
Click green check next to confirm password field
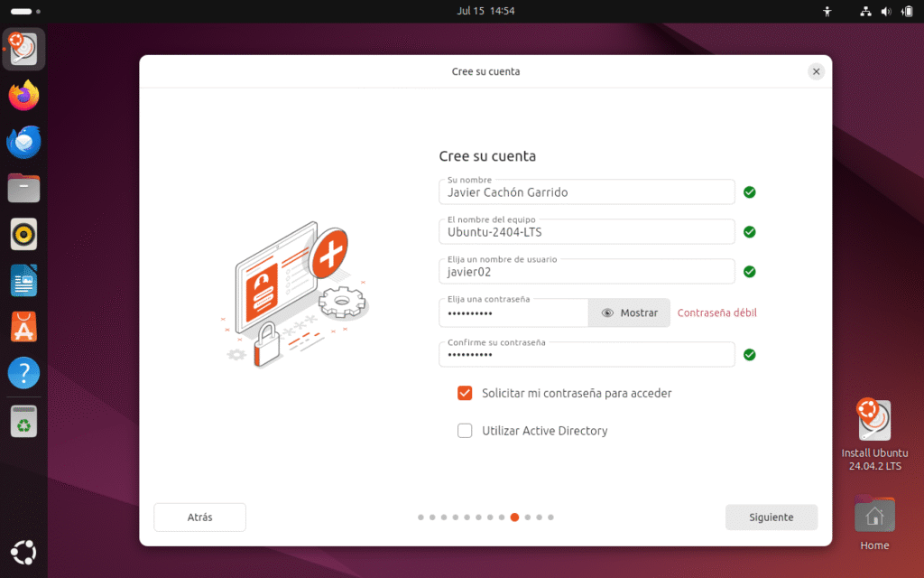click(x=750, y=354)
